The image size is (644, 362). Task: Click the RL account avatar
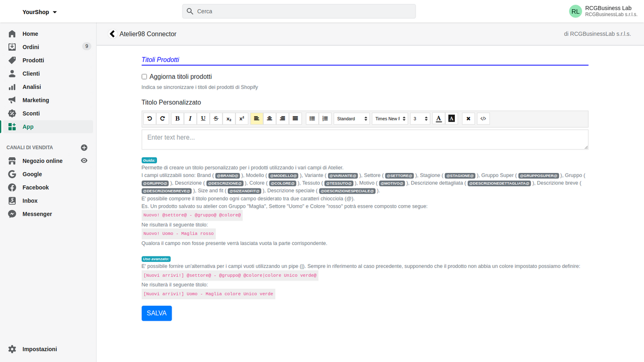click(x=575, y=11)
